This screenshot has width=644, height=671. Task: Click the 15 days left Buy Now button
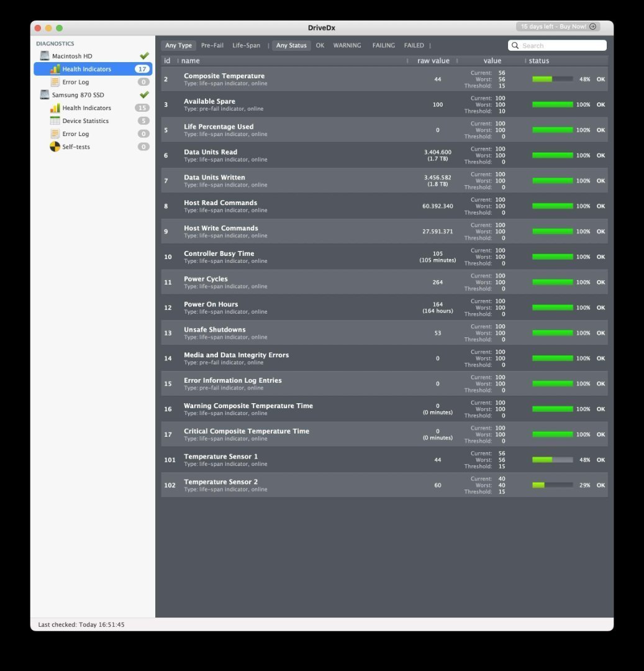point(558,27)
